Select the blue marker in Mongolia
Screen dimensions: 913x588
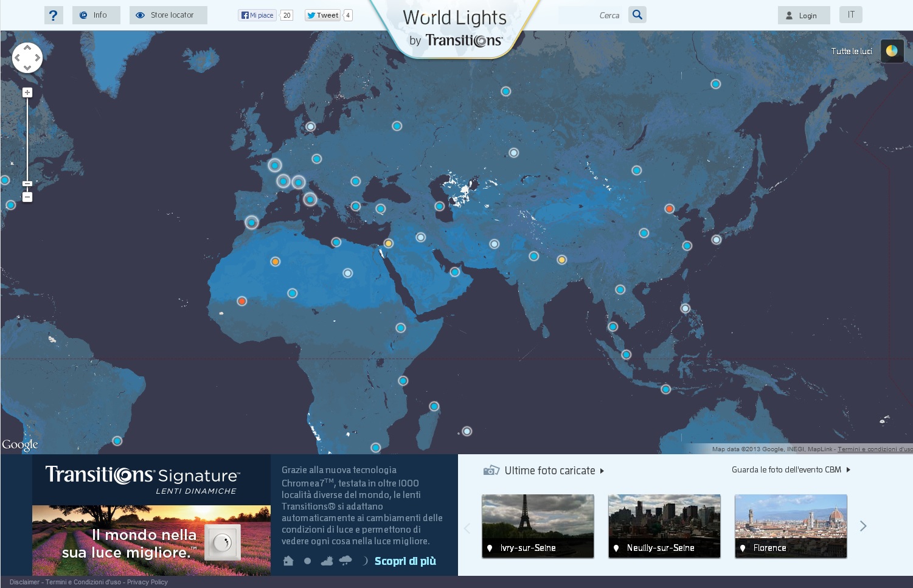[636, 170]
